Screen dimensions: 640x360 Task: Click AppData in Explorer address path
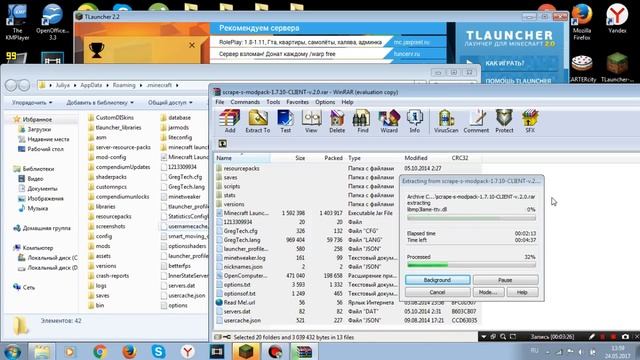(x=91, y=85)
